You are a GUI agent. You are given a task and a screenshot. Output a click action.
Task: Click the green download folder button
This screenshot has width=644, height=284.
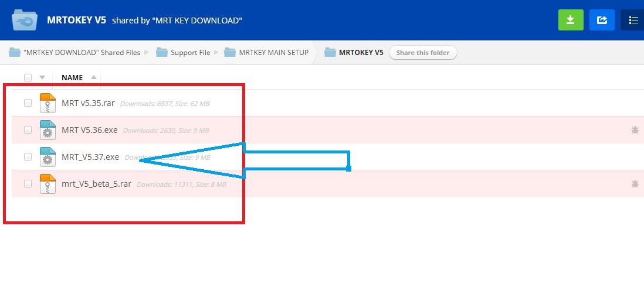pyautogui.click(x=571, y=20)
